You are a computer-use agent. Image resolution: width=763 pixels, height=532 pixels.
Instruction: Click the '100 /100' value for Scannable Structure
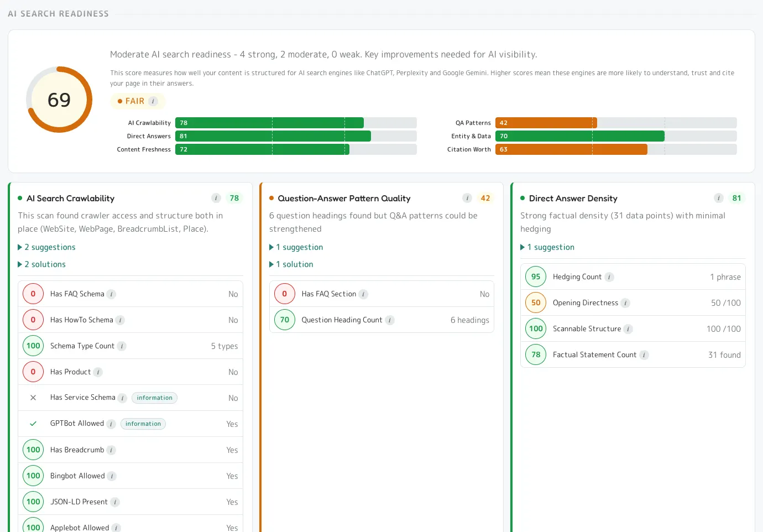[x=724, y=329]
